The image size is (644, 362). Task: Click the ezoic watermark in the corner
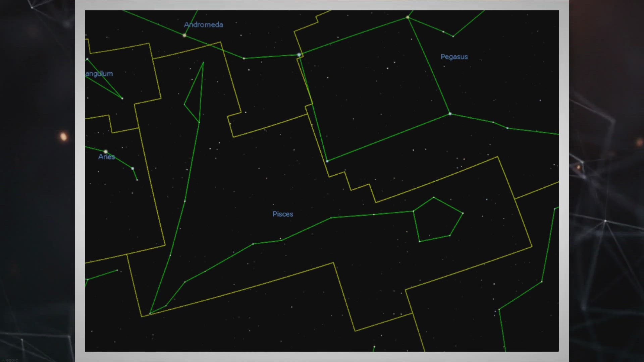12,360
